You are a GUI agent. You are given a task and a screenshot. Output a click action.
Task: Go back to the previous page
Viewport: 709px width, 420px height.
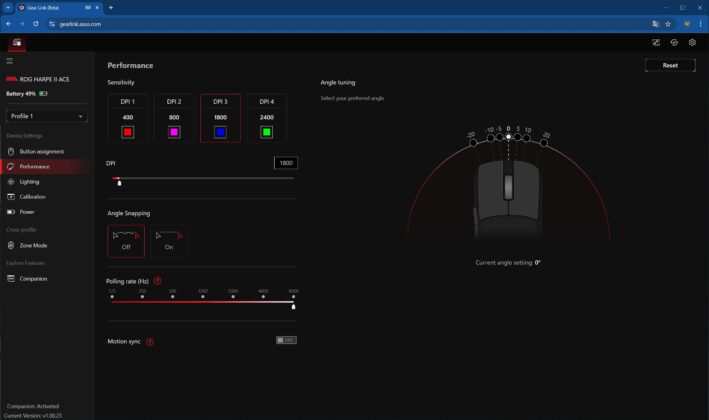(9, 24)
